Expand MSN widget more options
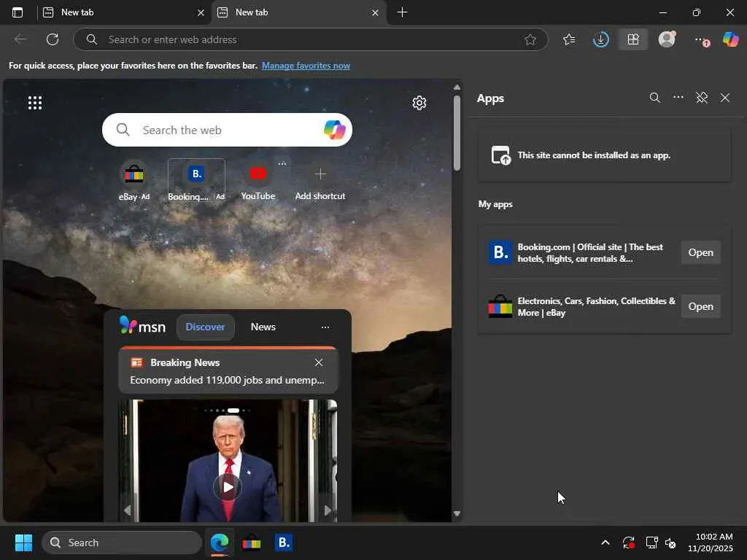 325,327
